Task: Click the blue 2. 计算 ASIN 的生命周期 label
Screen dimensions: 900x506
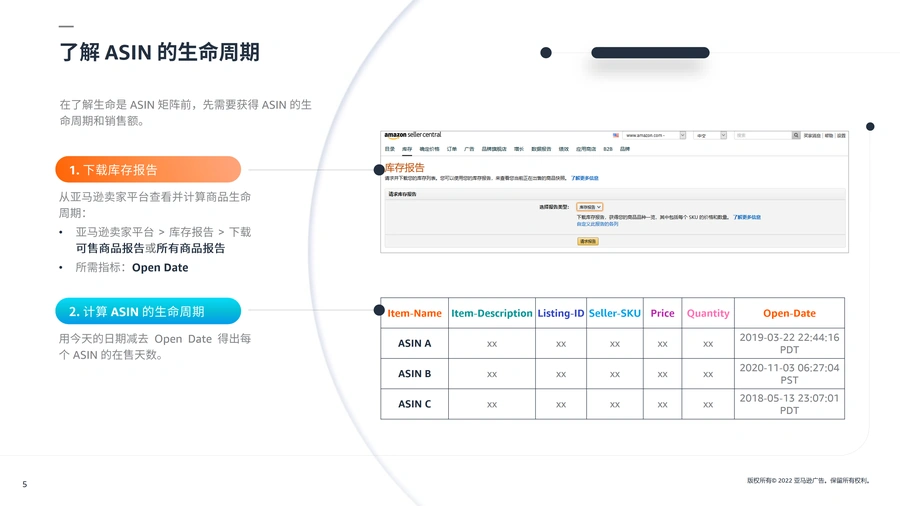Action: tap(148, 312)
